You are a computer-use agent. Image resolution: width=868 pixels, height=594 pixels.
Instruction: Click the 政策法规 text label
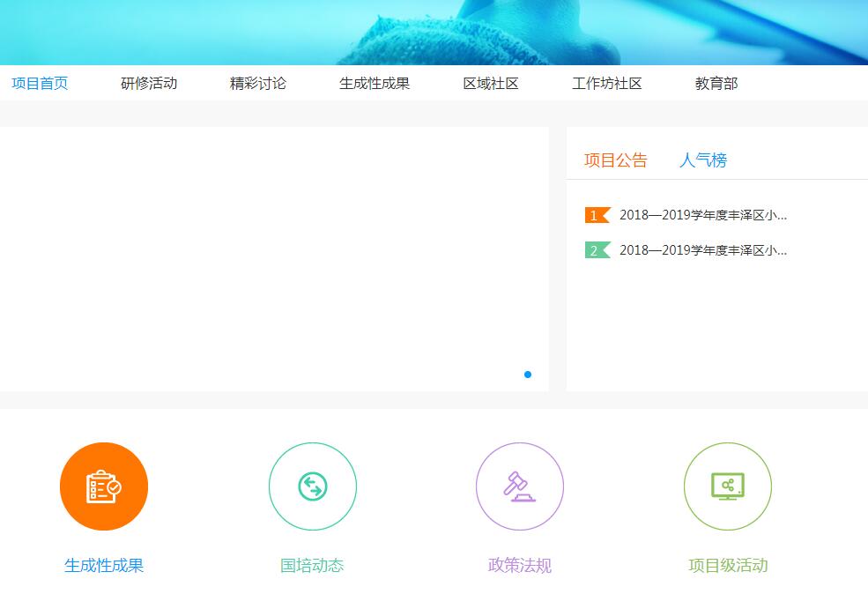[x=520, y=565]
